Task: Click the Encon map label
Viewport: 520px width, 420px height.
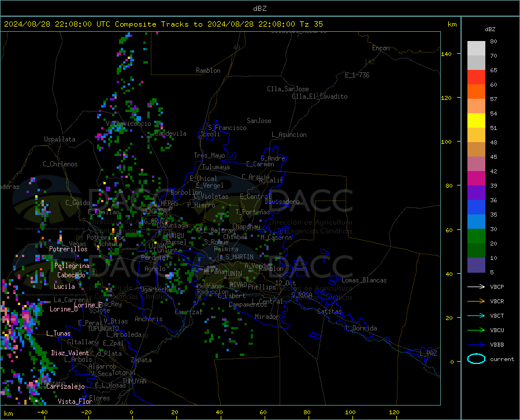Action: coord(381,48)
